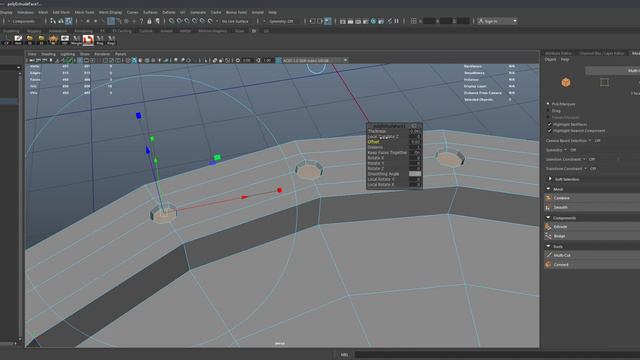Click the Divisions label in in-view editor
This screenshot has height=360, width=640.
pos(375,147)
